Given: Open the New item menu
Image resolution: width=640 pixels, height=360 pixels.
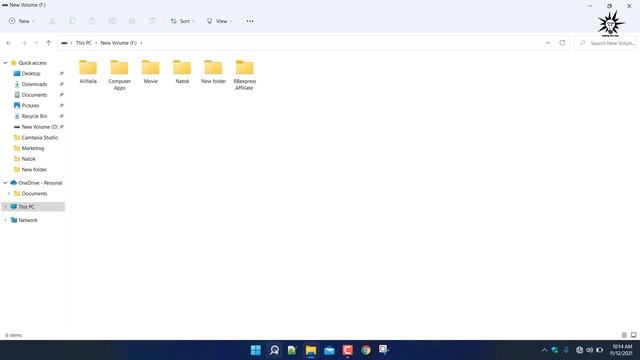Looking at the screenshot, I should coord(21,21).
